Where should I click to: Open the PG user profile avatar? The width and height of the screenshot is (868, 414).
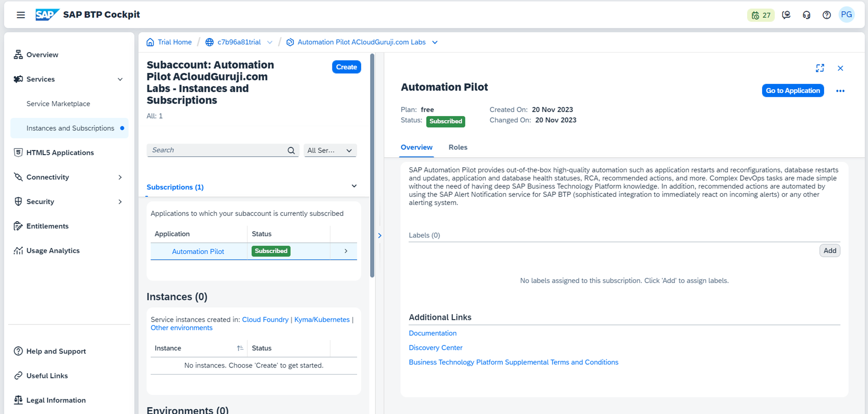[846, 15]
